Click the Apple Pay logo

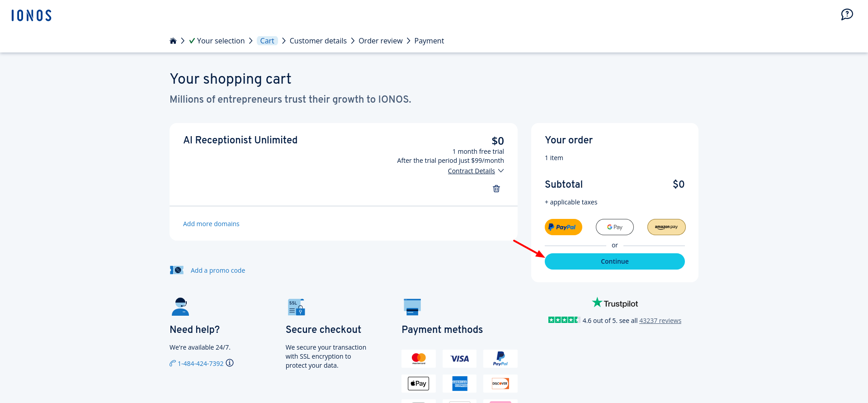click(419, 384)
